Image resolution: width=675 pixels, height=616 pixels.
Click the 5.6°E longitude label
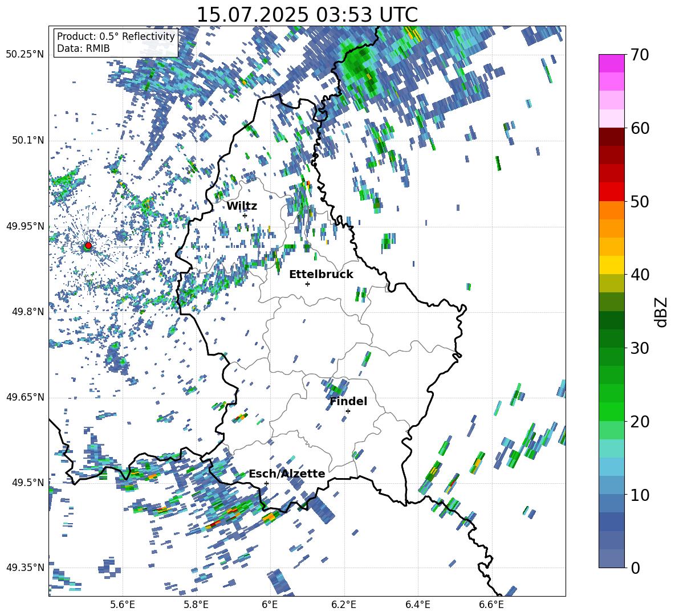pos(123,605)
